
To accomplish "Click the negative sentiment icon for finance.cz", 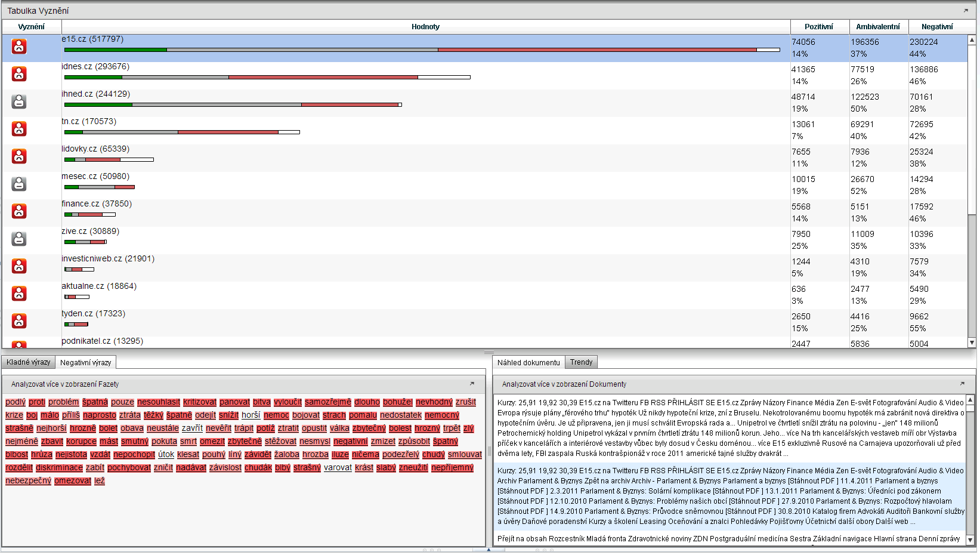I will tap(19, 211).
